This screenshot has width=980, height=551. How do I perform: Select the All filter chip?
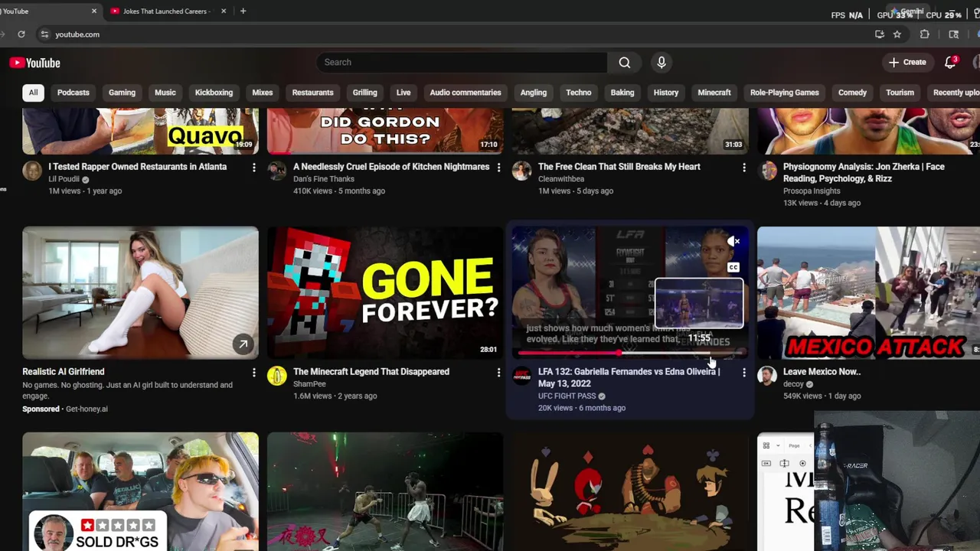pyautogui.click(x=33, y=93)
